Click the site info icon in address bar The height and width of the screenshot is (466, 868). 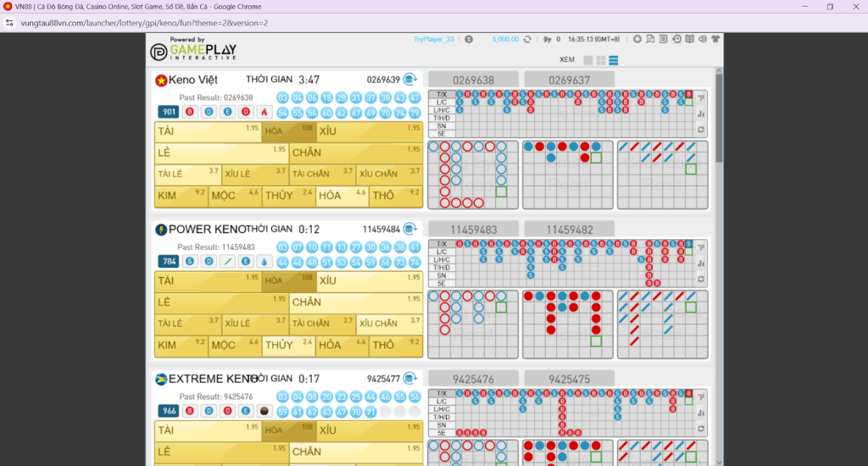(9, 23)
